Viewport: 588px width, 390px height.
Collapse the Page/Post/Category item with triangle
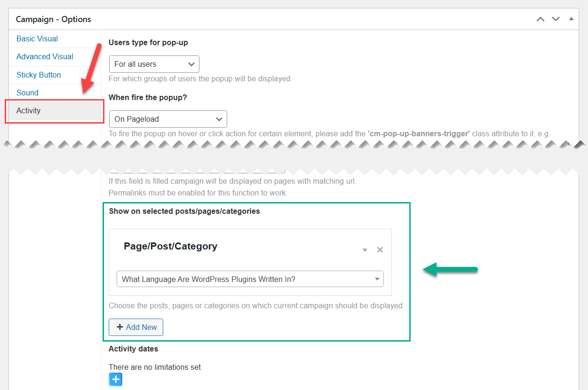(365, 250)
